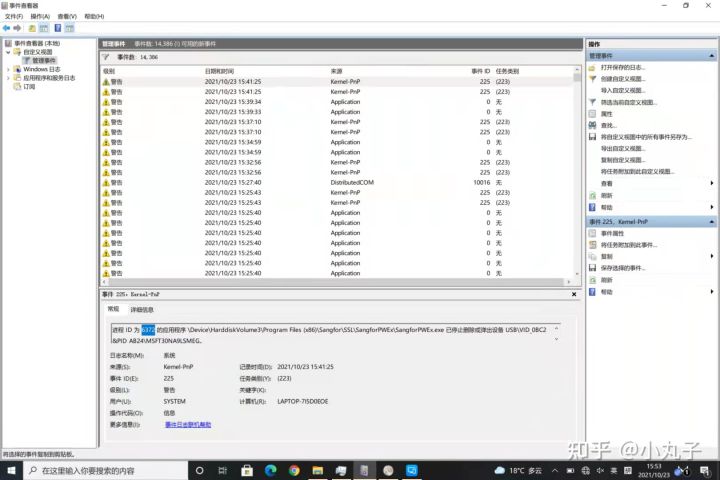Open File Explorer on taskbar
This screenshot has height=480, width=720.
[317, 470]
